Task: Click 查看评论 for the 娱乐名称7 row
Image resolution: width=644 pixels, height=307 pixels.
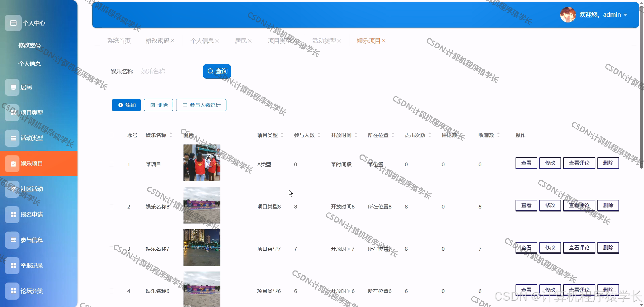Action: (579, 248)
